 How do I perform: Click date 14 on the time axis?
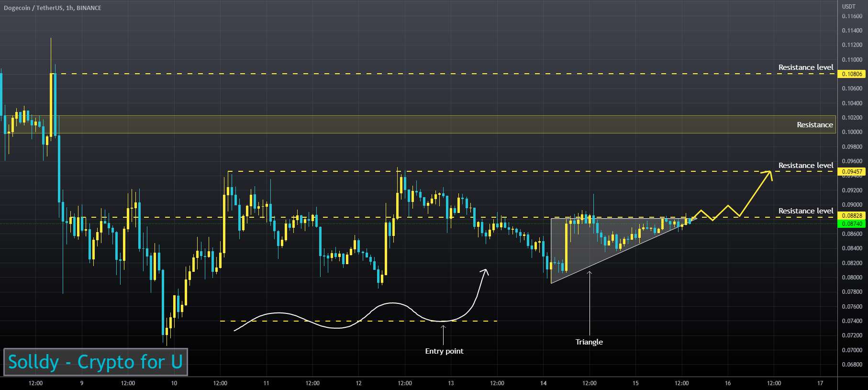pyautogui.click(x=543, y=383)
